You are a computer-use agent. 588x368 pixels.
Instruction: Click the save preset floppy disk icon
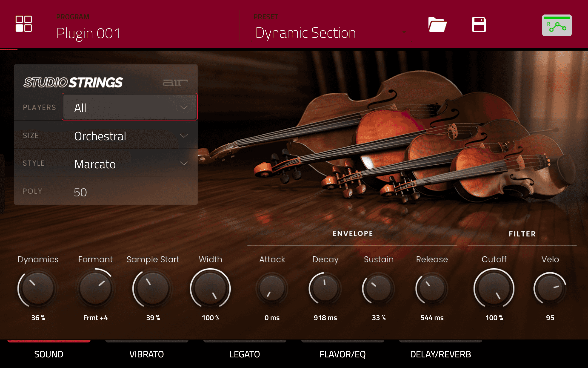coord(479,24)
